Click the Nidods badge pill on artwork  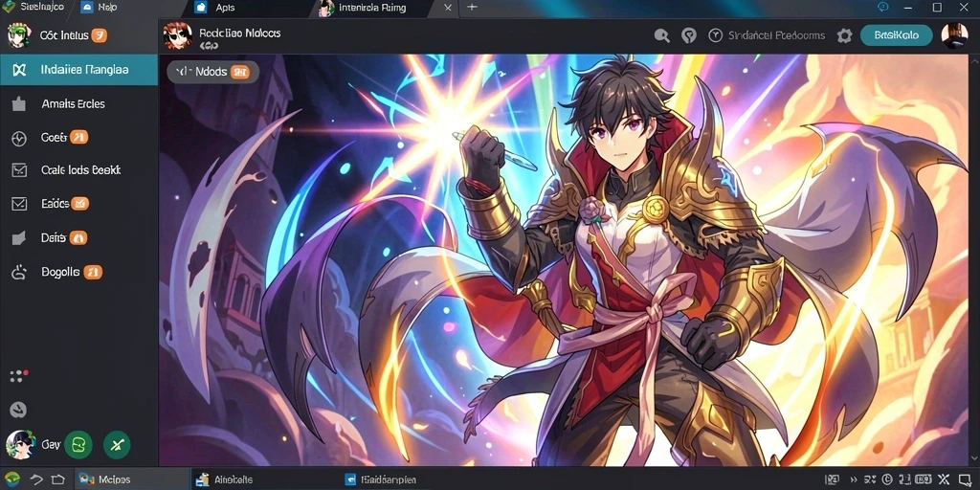click(x=212, y=72)
